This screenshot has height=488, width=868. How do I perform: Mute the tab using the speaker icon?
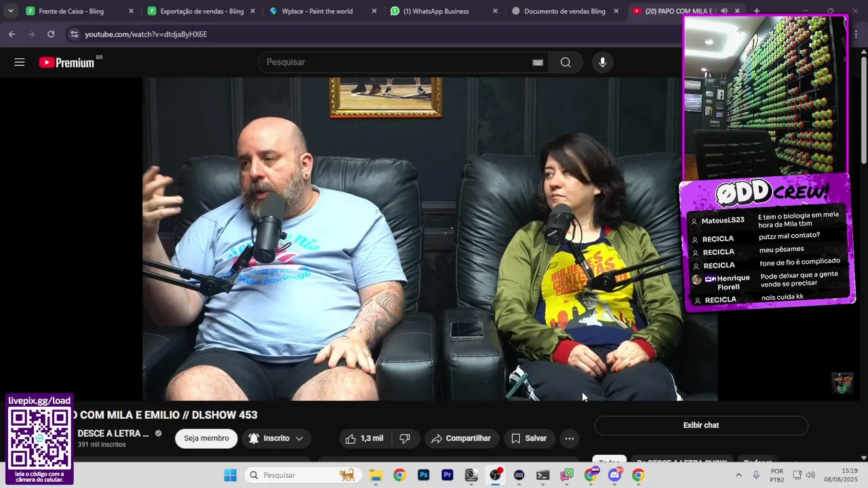[724, 11]
